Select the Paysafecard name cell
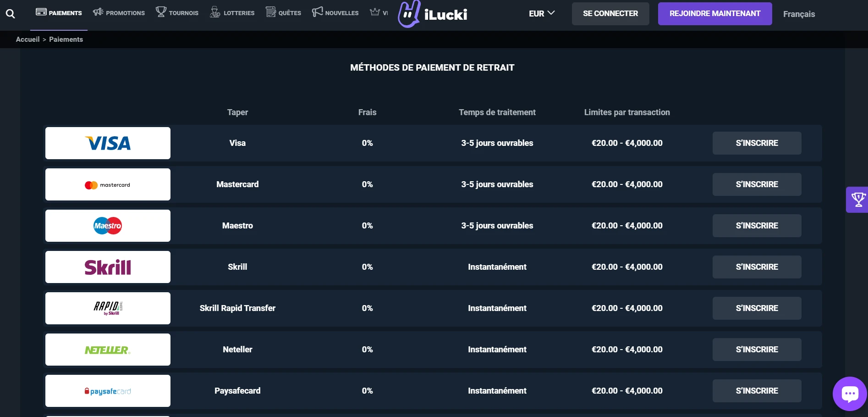The width and height of the screenshot is (868, 417). tap(237, 391)
